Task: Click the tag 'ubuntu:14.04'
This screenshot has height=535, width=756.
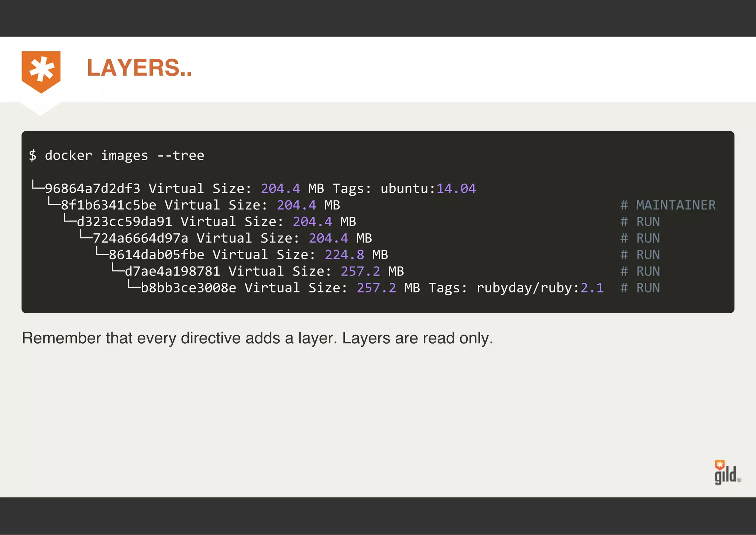Action: tap(428, 189)
